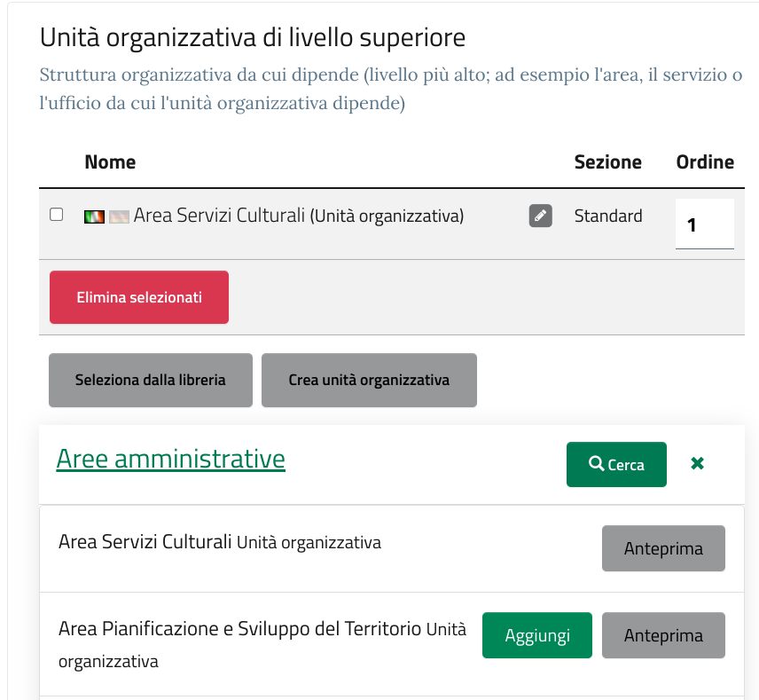759x700 pixels.
Task: Focus the Ordine number field
Action: click(x=704, y=224)
